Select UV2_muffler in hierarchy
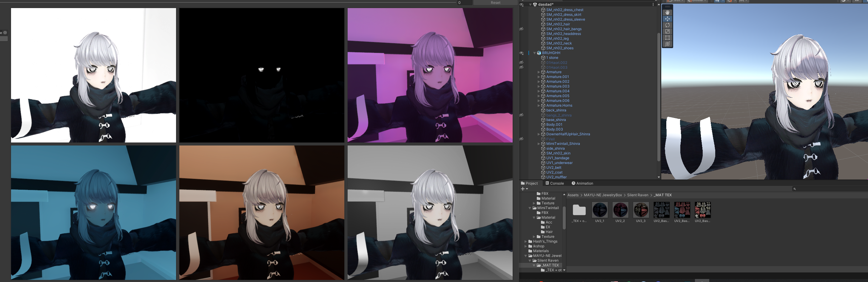The width and height of the screenshot is (868, 282). pyautogui.click(x=556, y=177)
